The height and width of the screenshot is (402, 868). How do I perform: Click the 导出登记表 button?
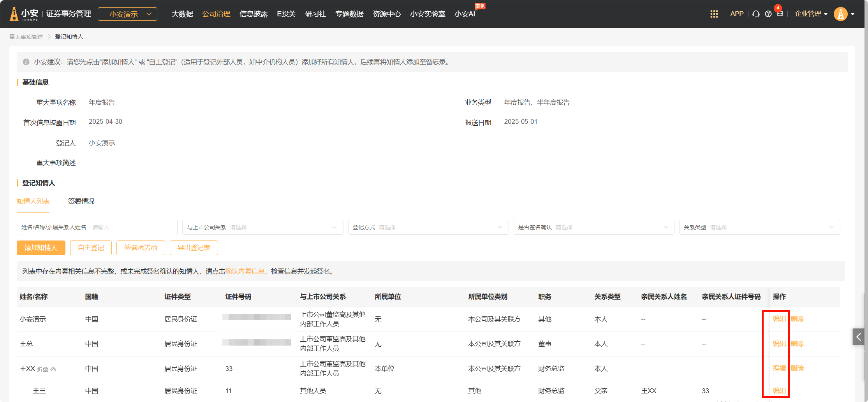(194, 248)
